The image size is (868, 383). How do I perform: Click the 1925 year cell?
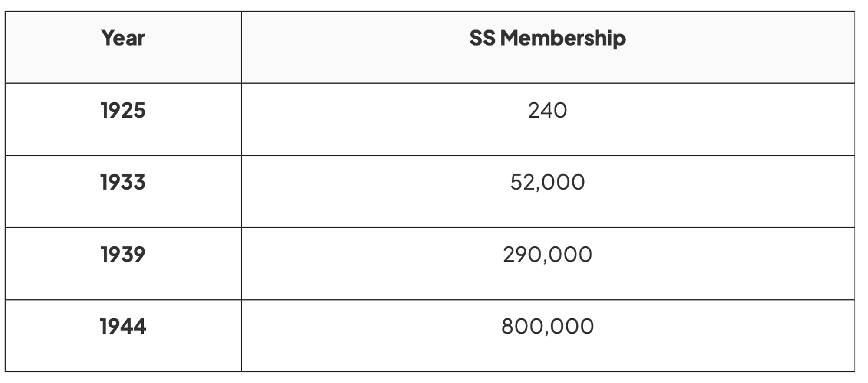click(x=123, y=110)
